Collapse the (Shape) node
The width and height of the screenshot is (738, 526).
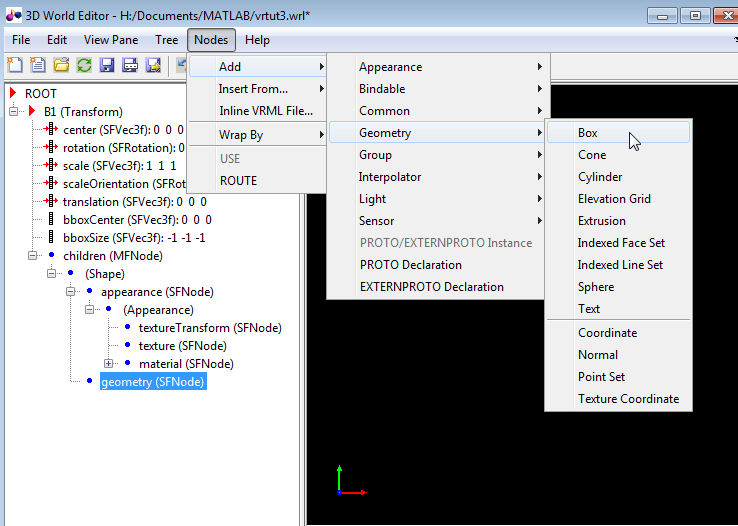tap(51, 273)
